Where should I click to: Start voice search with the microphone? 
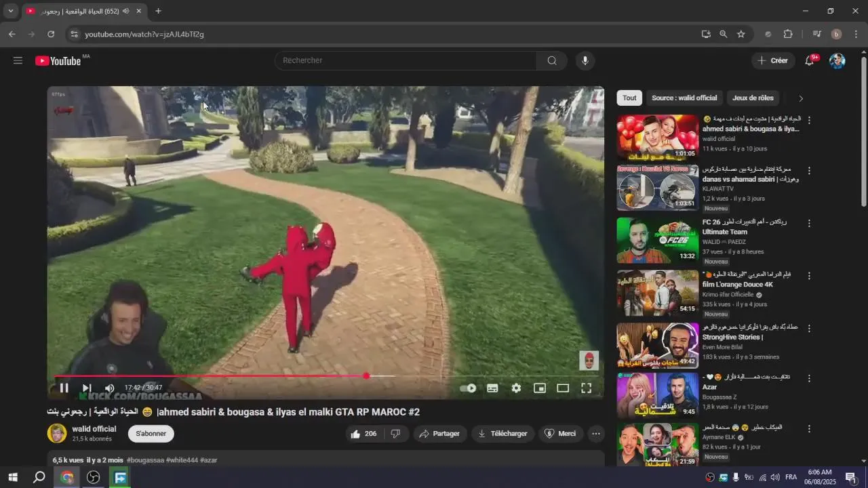(585, 60)
